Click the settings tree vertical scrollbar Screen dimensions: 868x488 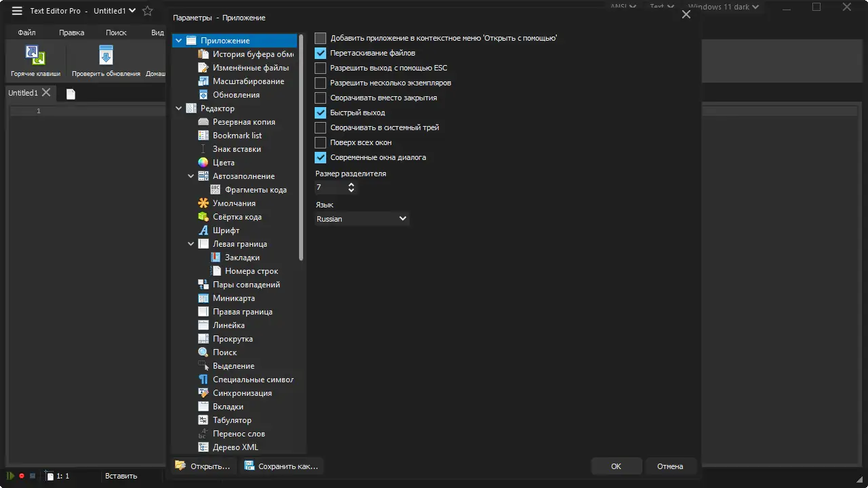tap(301, 147)
